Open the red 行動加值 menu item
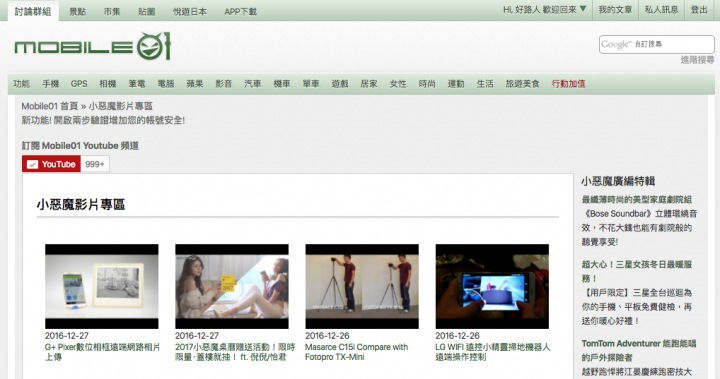This screenshot has height=379, width=720. tap(568, 84)
